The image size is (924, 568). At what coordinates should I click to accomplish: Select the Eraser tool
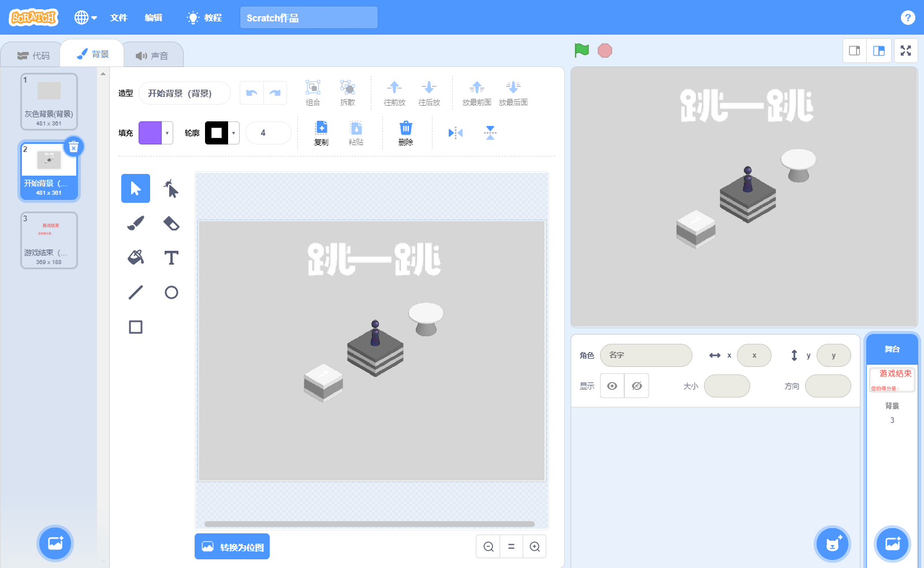(171, 223)
